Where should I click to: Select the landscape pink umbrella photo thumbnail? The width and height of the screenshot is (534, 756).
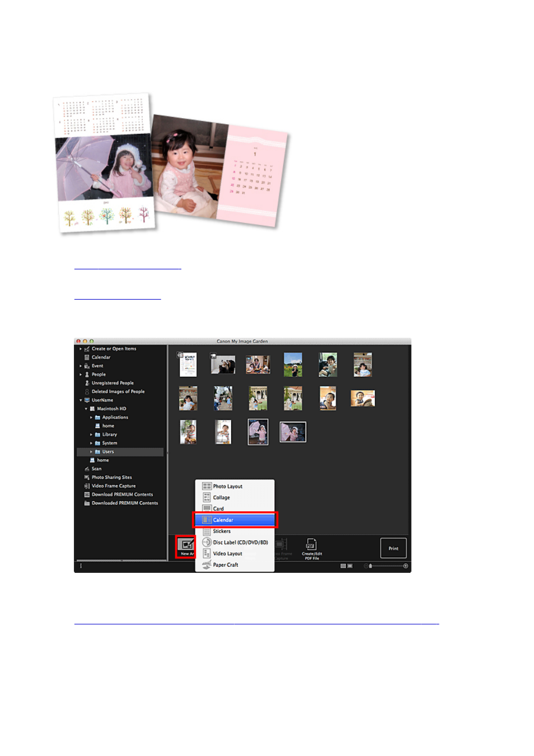coord(293,432)
